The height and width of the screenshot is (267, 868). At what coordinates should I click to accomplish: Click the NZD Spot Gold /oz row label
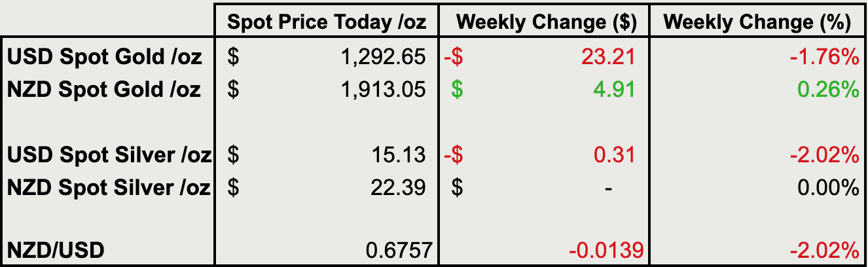[104, 90]
